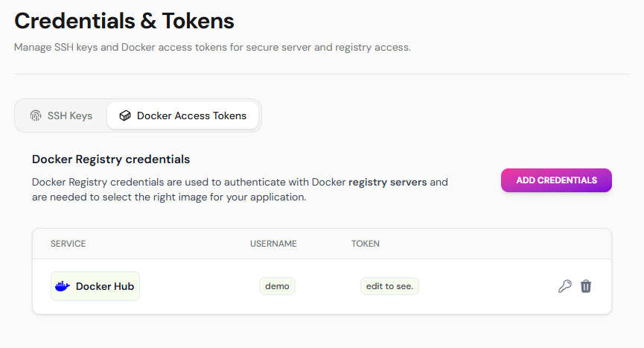Edit the Docker Hub credential via key icon
This screenshot has width=644, height=348.
[565, 286]
